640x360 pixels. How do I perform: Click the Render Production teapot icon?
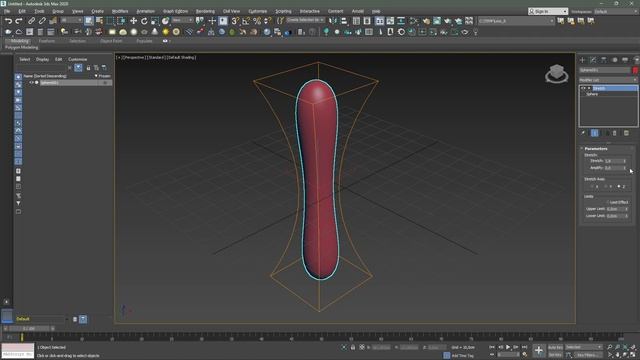pos(448,21)
